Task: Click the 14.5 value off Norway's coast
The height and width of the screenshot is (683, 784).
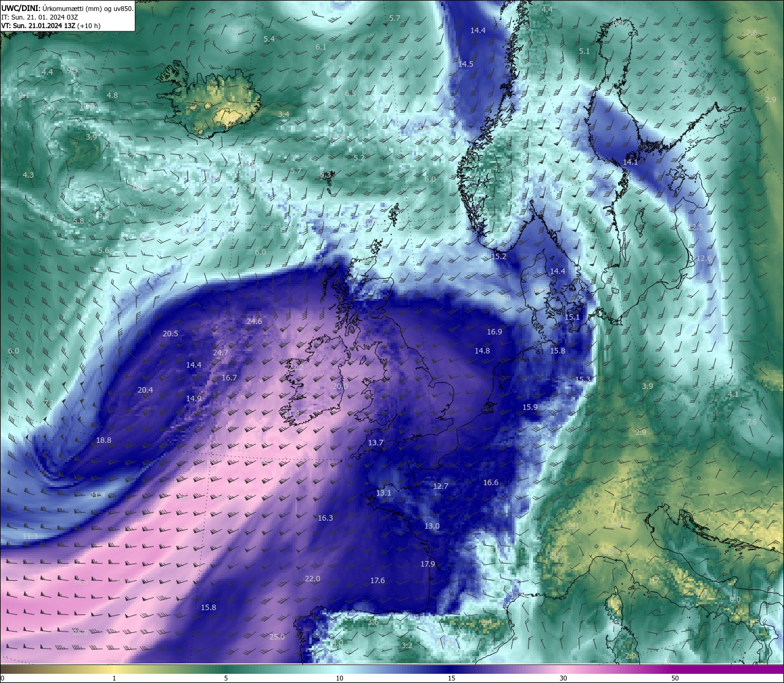Action: (x=466, y=64)
